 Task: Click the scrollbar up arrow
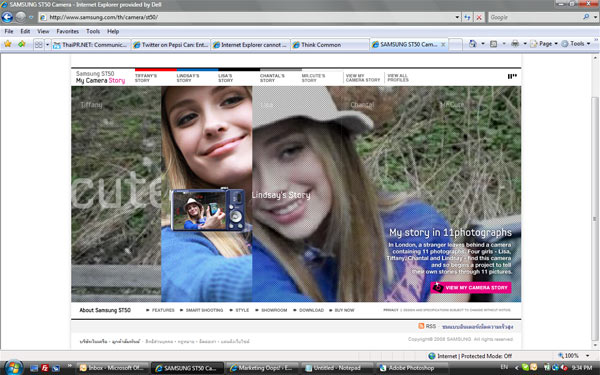coord(595,58)
